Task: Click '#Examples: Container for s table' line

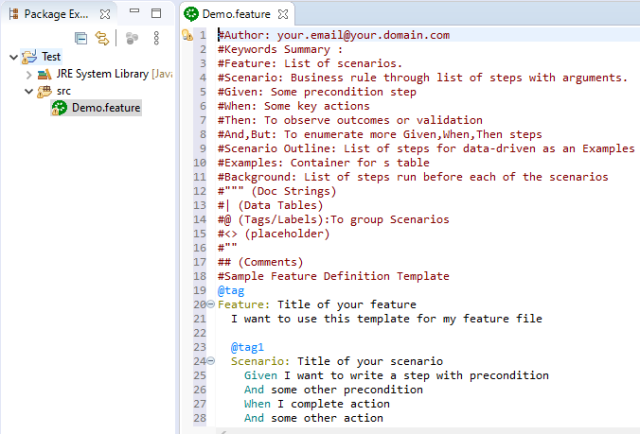Action: [x=323, y=163]
